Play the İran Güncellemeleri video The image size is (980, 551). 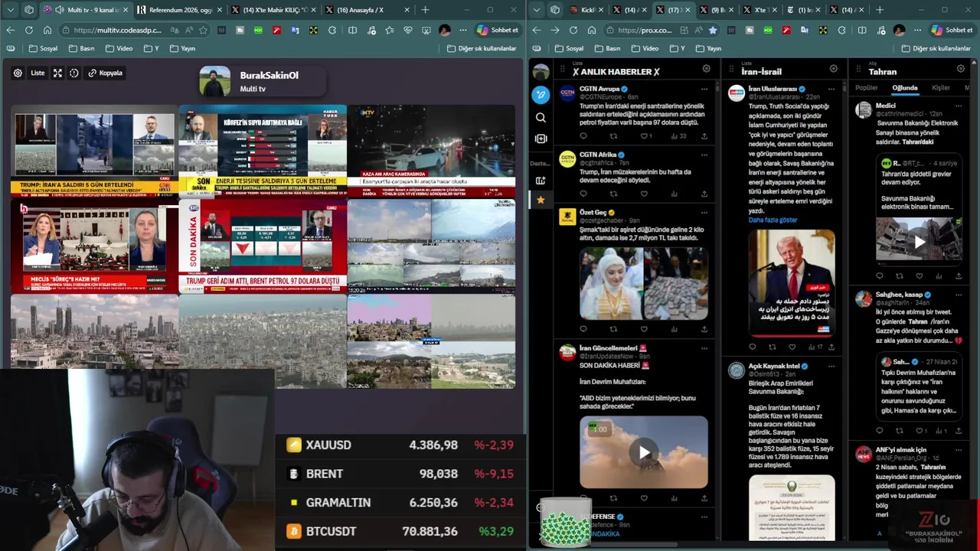[x=644, y=452]
